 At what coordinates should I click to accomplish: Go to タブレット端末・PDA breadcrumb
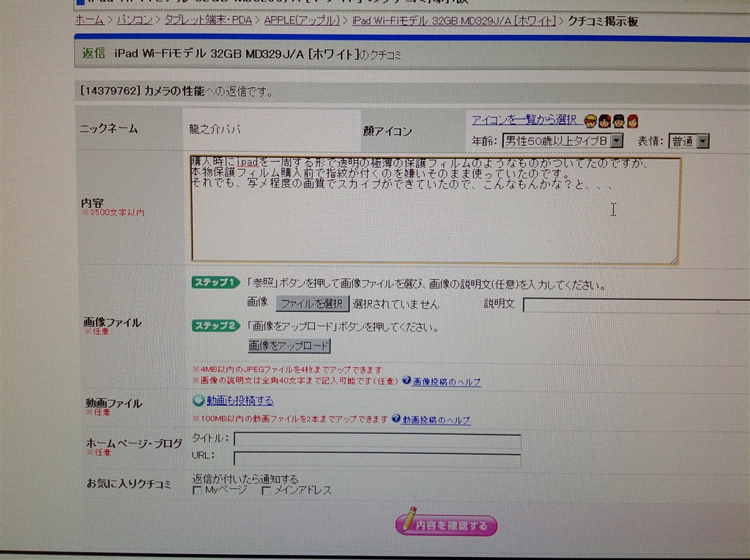pyautogui.click(x=208, y=20)
